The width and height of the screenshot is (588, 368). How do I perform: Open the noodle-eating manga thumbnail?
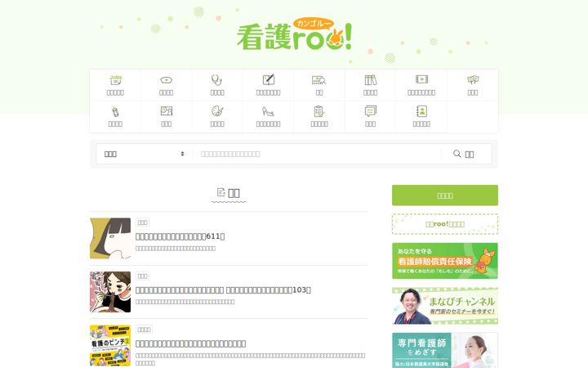coord(110,292)
